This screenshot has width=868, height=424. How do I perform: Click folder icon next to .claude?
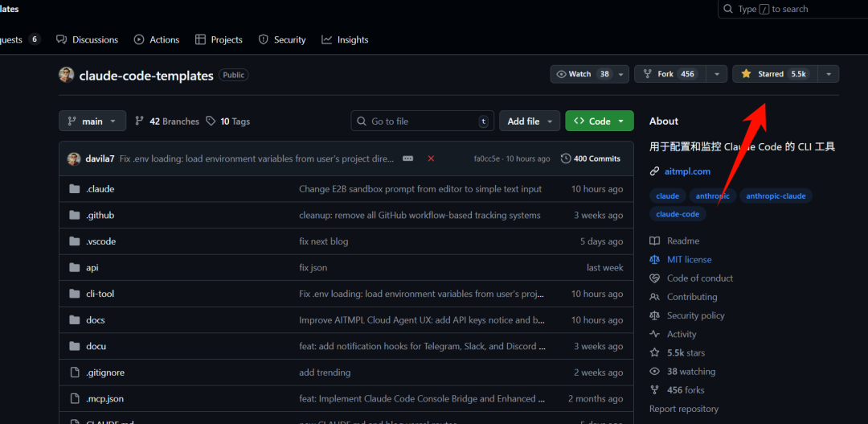coord(75,189)
